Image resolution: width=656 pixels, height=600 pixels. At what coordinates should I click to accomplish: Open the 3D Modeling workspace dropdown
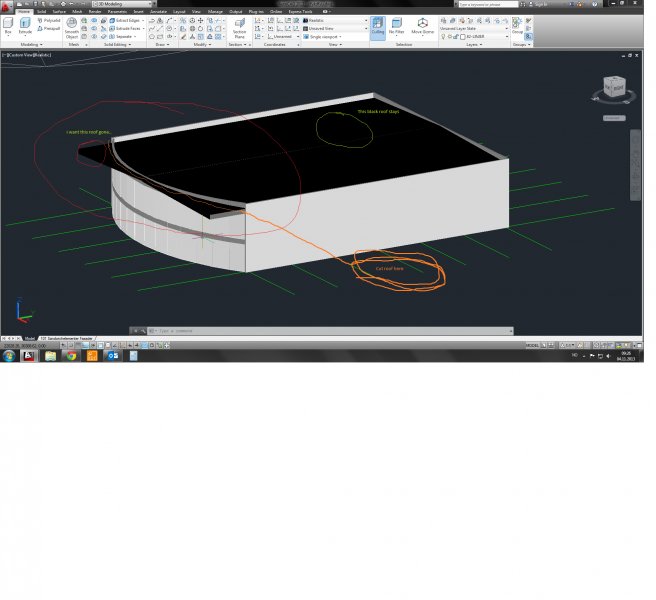pos(115,4)
